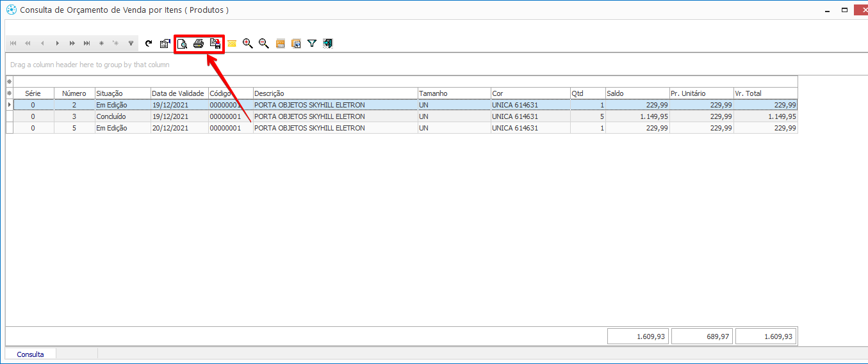Viewport: 868px width, 364px height.
Task: Click the Vr. Total footer sum
Action: [x=766, y=336]
